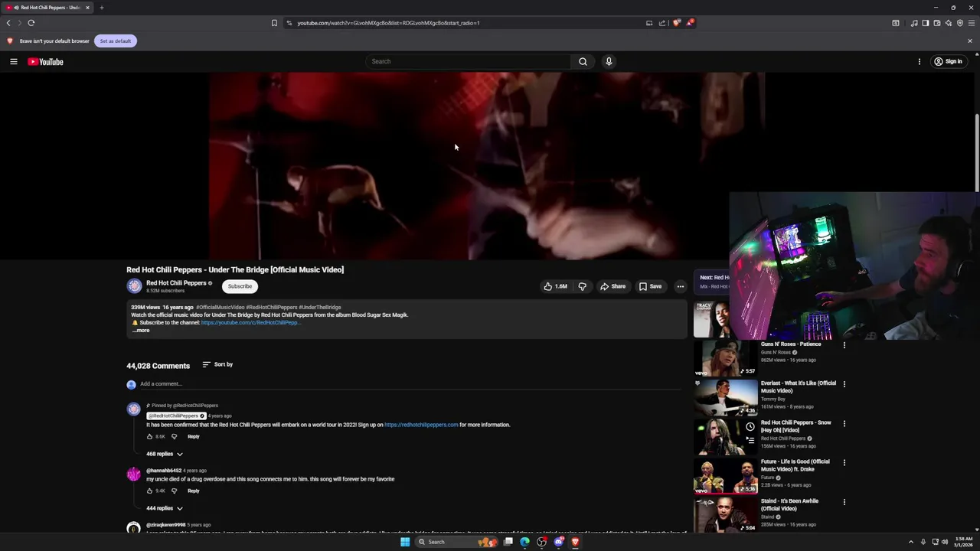Open options for Staind It's Been Awhile

844,502
